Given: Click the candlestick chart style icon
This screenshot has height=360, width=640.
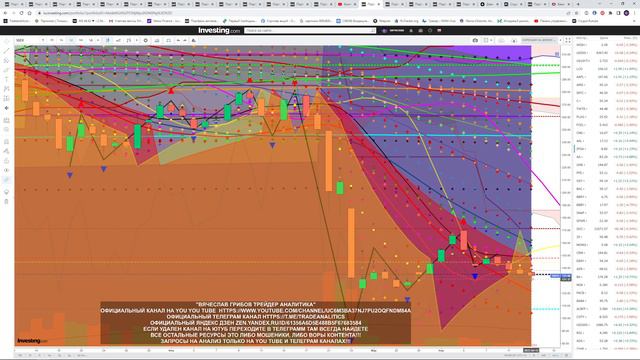Looking at the screenshot, I should click(x=108, y=40).
